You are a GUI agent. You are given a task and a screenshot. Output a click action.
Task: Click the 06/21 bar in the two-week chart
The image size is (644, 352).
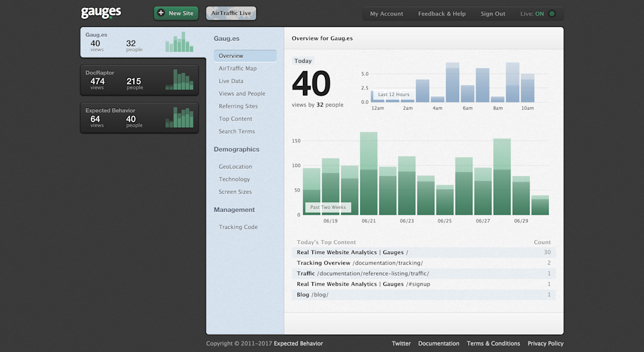(369, 174)
